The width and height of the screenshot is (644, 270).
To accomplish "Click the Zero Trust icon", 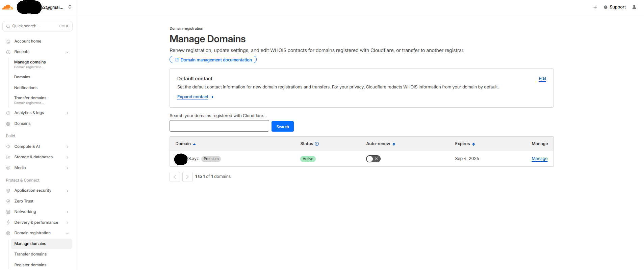I will click(8, 201).
